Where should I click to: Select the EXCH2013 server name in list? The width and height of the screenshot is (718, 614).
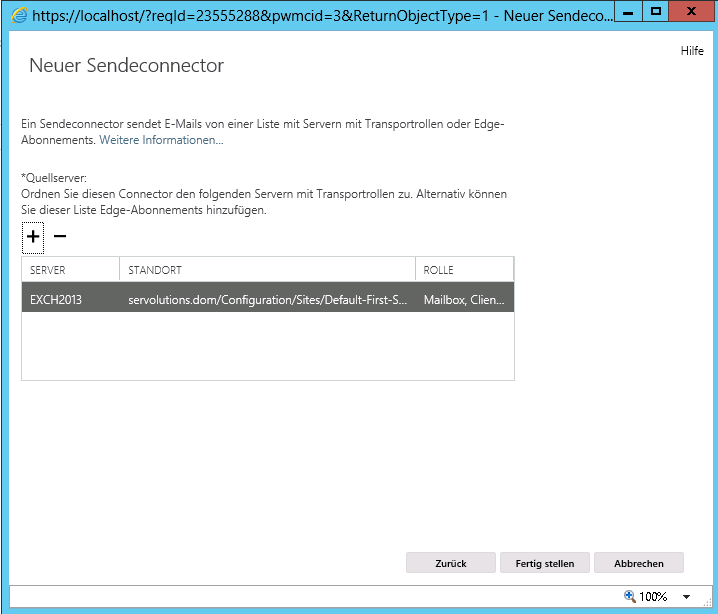click(x=56, y=299)
